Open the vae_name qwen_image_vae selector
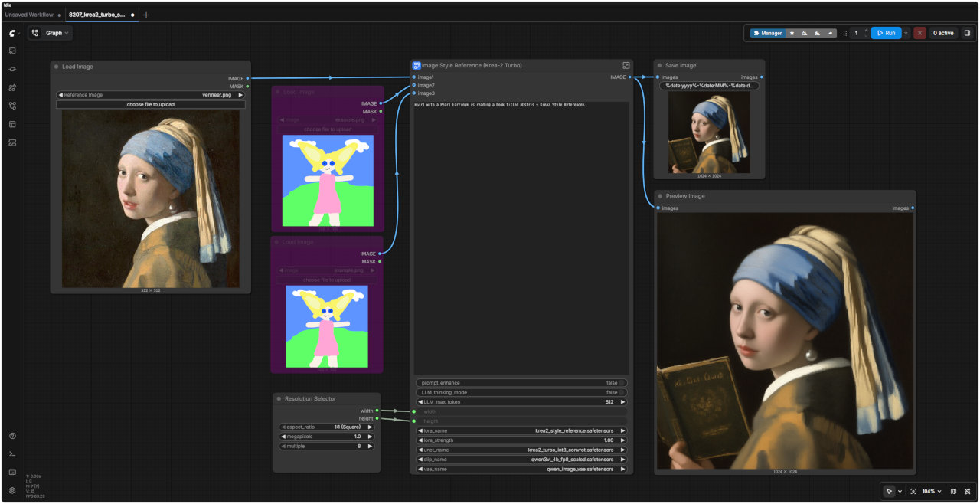The width and height of the screenshot is (980, 504). (521, 469)
